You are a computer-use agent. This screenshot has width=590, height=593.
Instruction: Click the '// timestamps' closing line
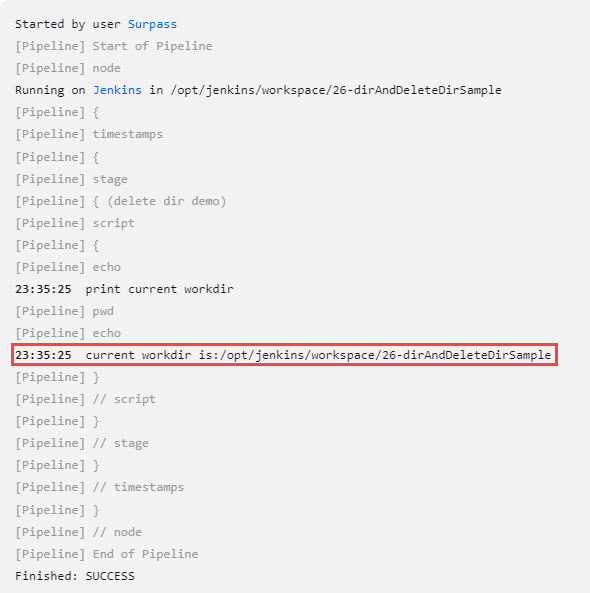point(99,487)
